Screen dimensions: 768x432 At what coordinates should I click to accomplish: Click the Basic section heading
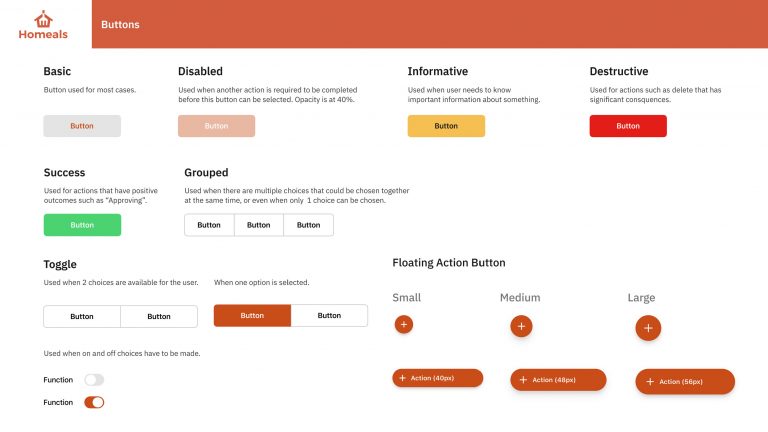coord(57,72)
